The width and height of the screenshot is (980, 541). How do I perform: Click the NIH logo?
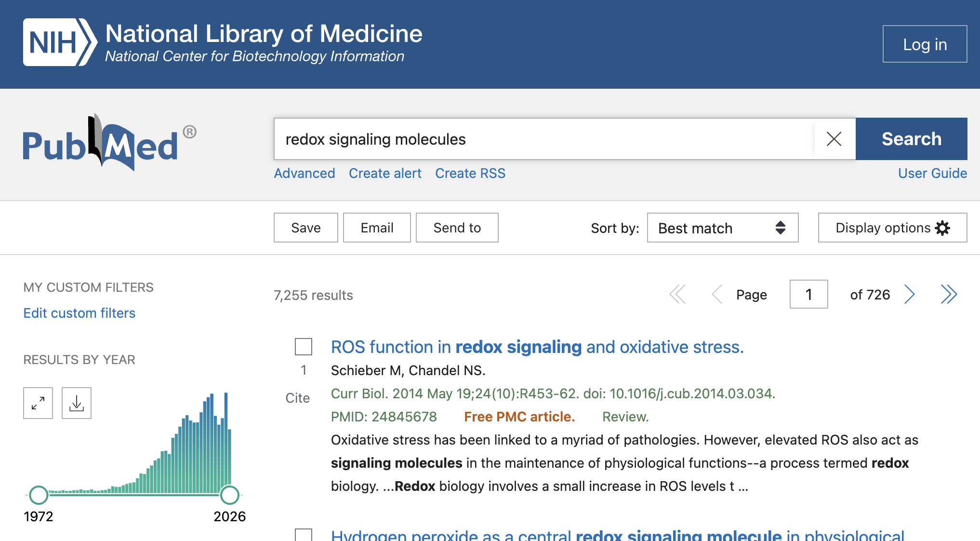[60, 42]
